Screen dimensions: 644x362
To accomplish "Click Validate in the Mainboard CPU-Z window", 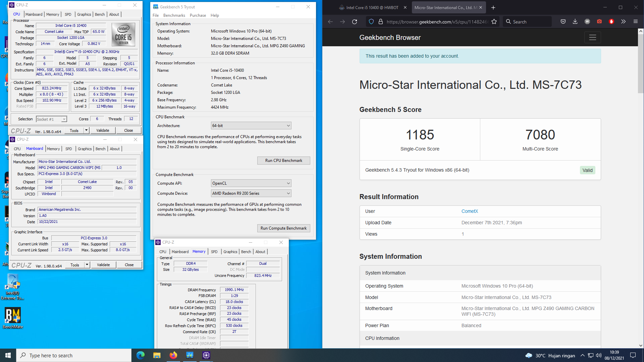I will (x=103, y=265).
